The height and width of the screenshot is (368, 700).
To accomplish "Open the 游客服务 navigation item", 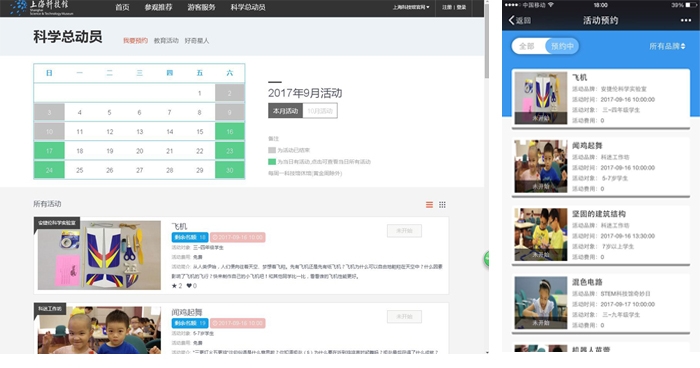I will point(201,7).
